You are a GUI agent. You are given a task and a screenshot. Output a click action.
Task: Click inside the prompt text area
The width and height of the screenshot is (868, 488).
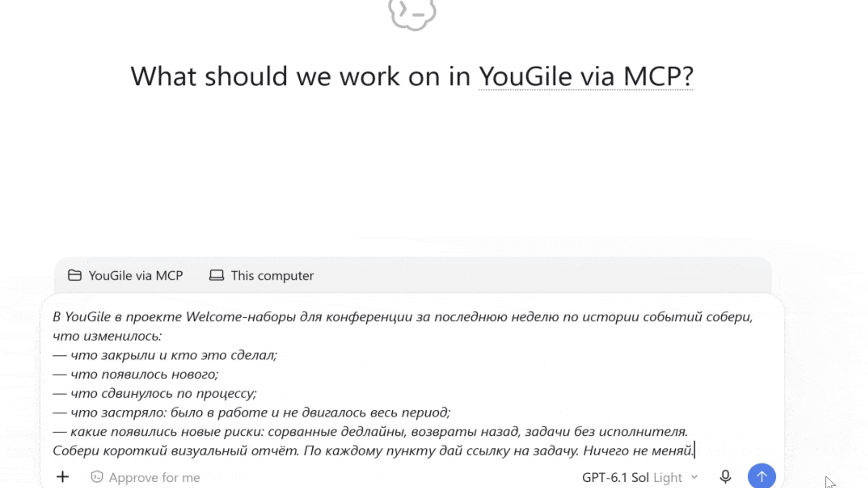(412, 383)
